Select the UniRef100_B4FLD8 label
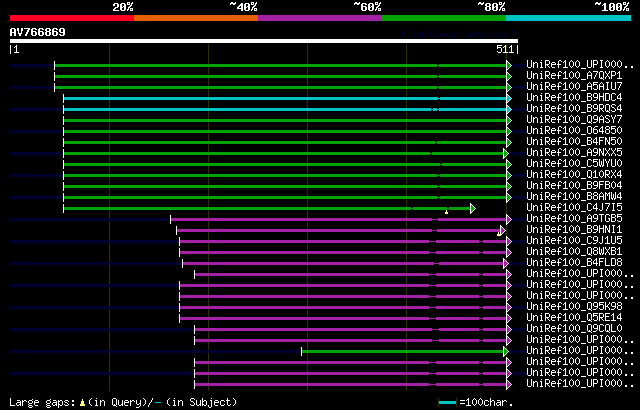Viewport: 640px width, 410px height. coord(574,263)
